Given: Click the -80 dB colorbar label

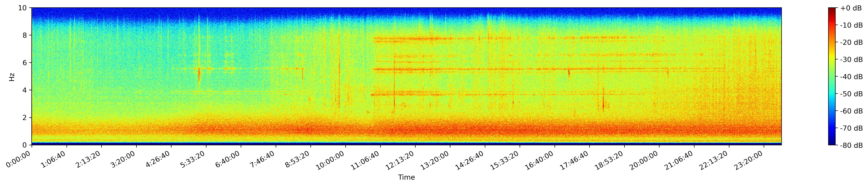Looking at the screenshot, I should [851, 145].
